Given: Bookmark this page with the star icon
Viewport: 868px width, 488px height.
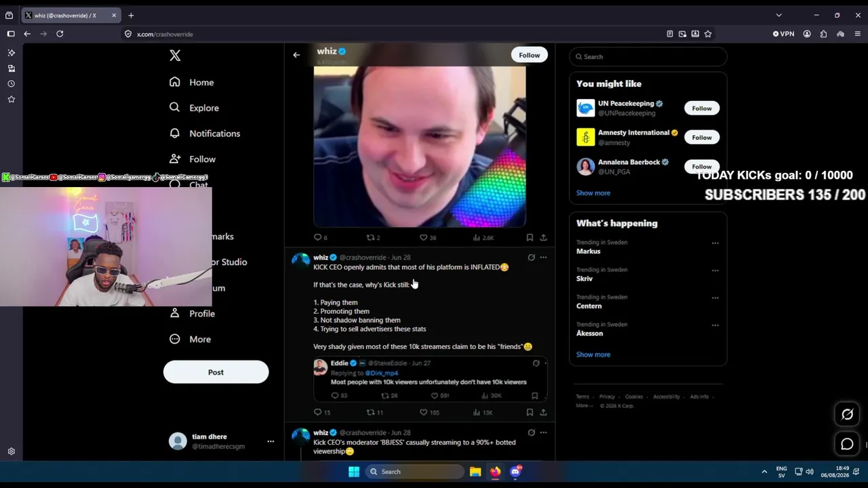Looking at the screenshot, I should click(708, 34).
